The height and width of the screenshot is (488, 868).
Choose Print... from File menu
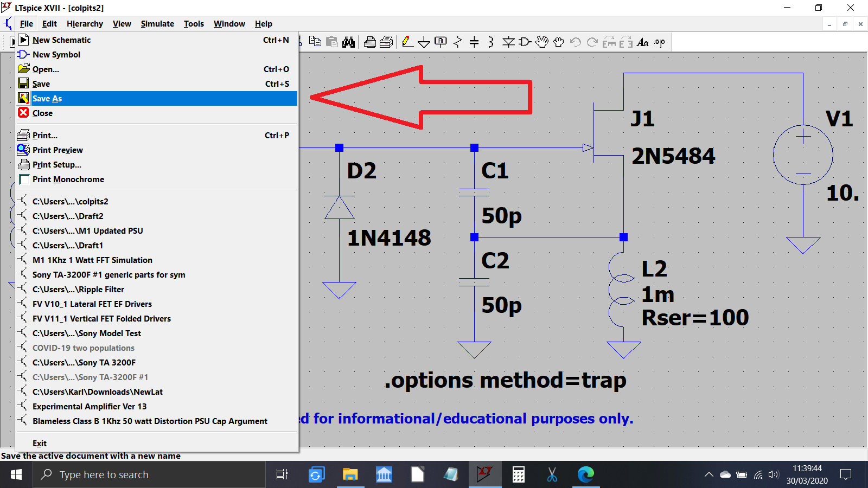[157, 136]
